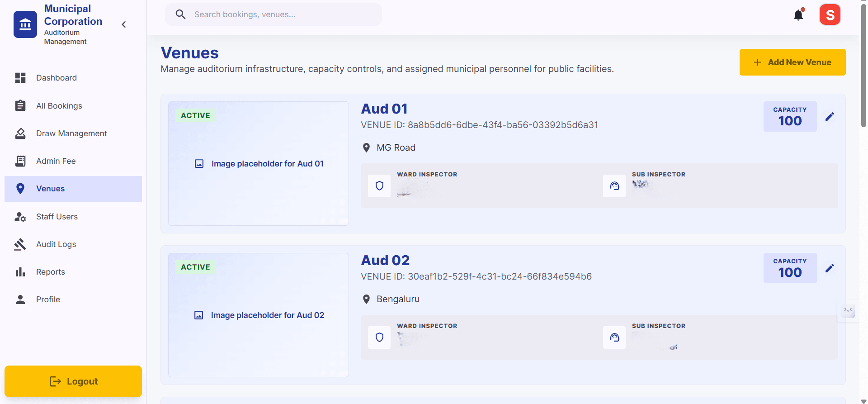The image size is (868, 404).
Task: Click the search magnifier icon
Action: [180, 14]
